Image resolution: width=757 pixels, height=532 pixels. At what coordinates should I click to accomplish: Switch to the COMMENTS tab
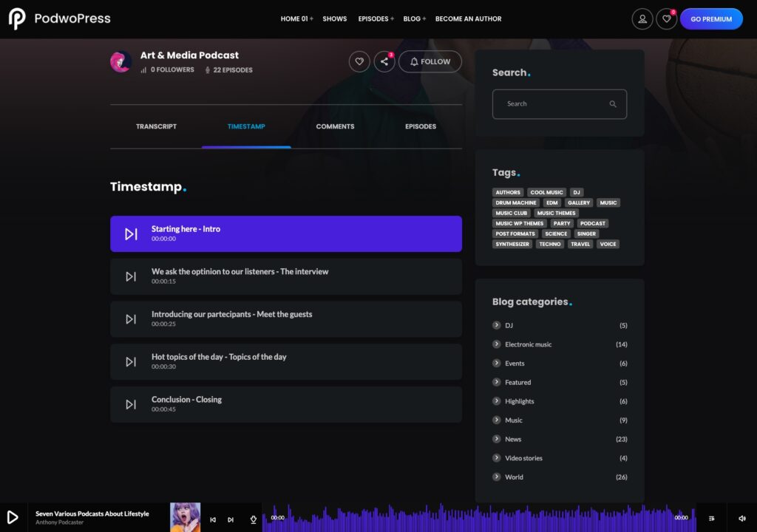pos(335,126)
